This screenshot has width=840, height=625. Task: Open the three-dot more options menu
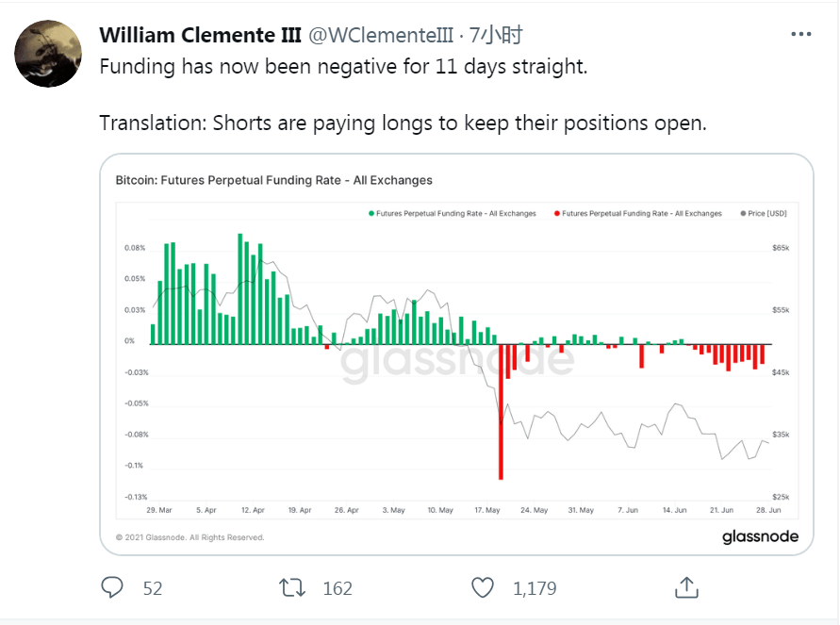coord(800,34)
